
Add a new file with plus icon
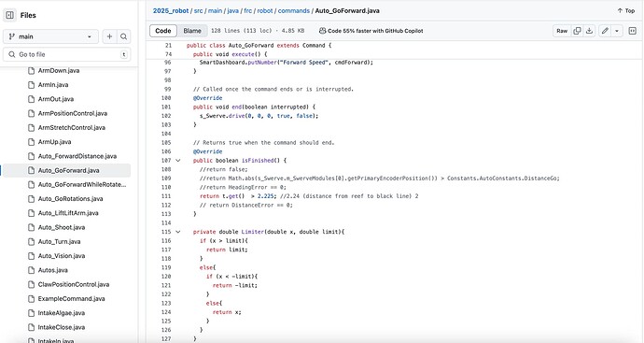(109, 36)
